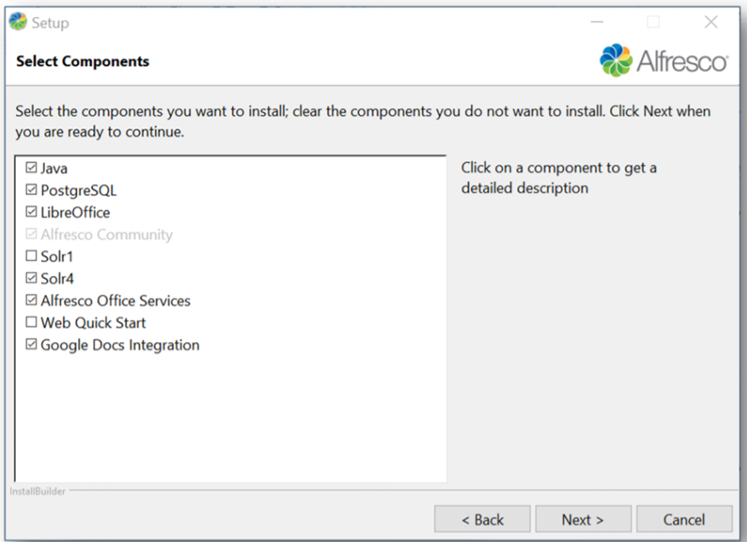Select the Java label for its description

point(54,168)
